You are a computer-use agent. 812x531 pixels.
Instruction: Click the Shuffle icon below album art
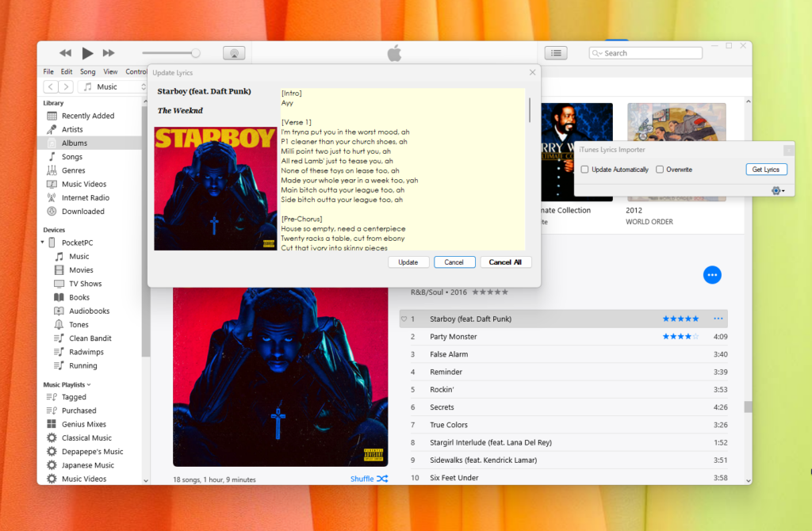382,479
